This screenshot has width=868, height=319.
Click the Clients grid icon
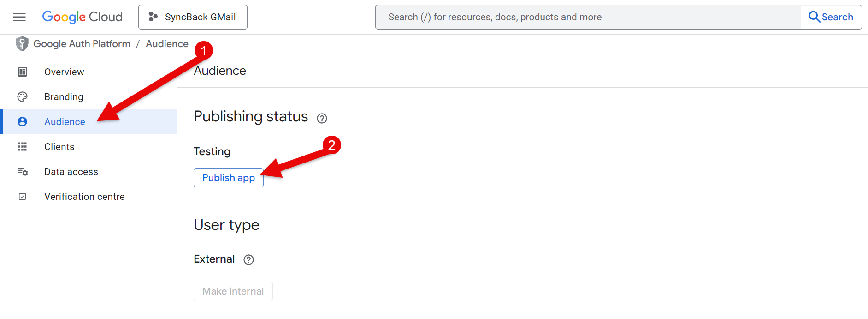point(22,147)
